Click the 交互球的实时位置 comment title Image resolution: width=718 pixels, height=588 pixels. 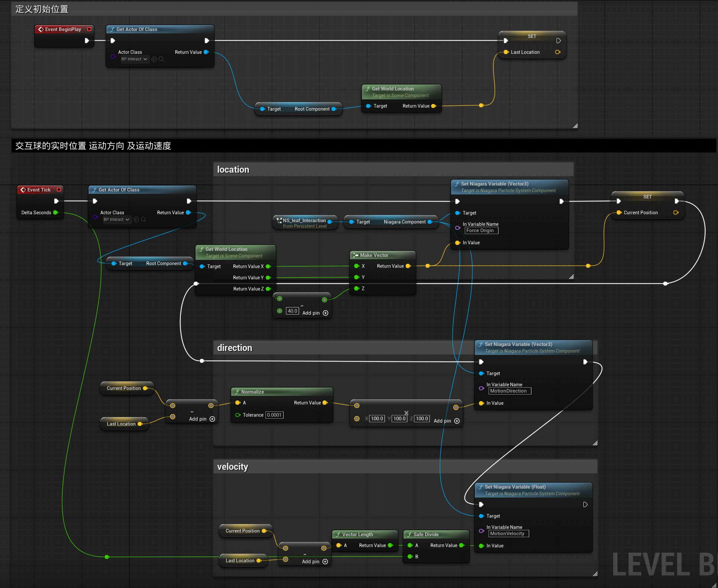tap(93, 146)
